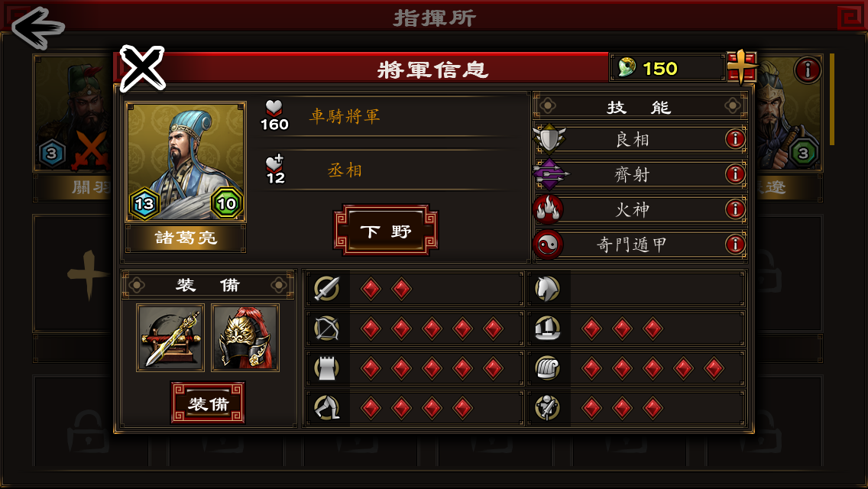Image resolution: width=868 pixels, height=489 pixels.
Task: Click the 下野 dismiss button
Action: 386,231
